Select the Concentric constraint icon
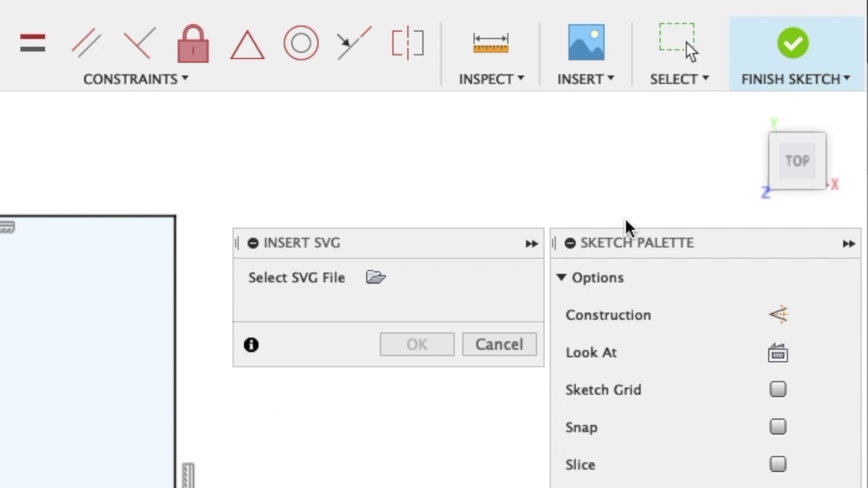Viewport: 868px width, 488px height. [x=301, y=43]
